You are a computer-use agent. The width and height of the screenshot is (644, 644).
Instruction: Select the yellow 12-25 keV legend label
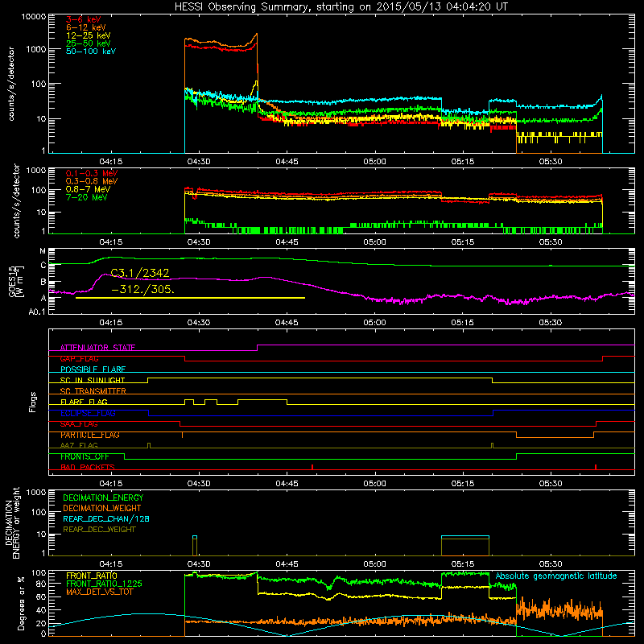coord(89,35)
